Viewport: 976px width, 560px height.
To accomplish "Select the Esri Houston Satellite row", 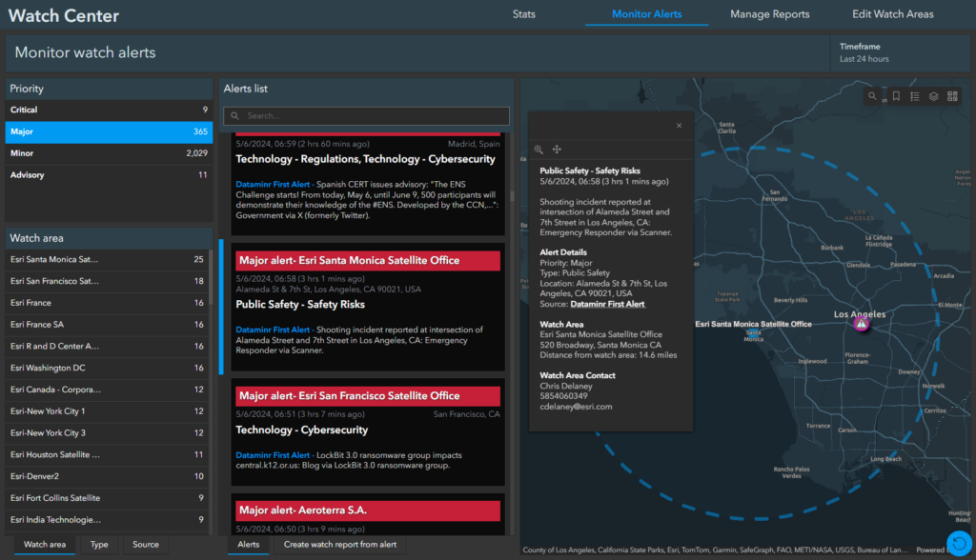I will tap(107, 455).
